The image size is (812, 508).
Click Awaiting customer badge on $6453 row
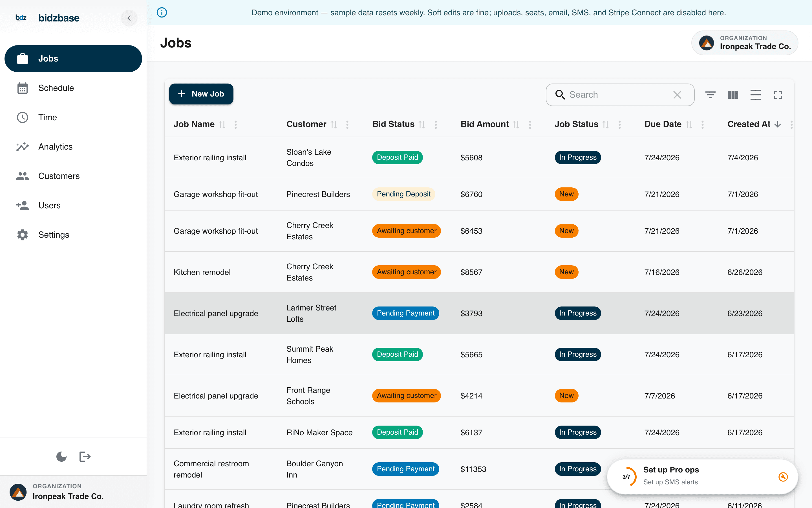[x=406, y=231]
